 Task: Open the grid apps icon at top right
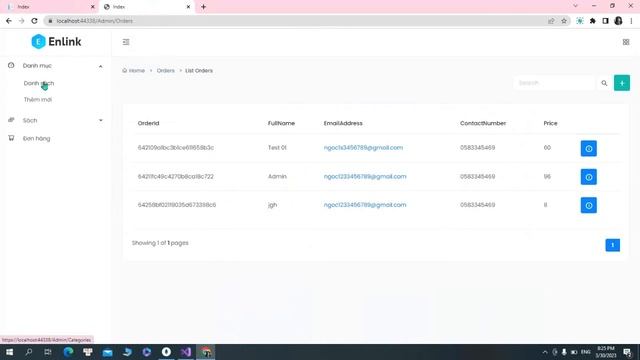626,42
